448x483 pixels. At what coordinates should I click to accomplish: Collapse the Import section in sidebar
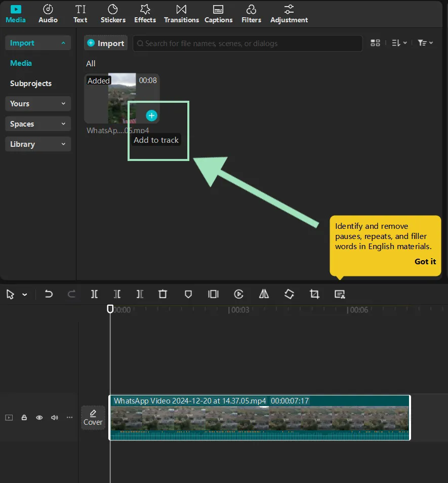coord(38,43)
